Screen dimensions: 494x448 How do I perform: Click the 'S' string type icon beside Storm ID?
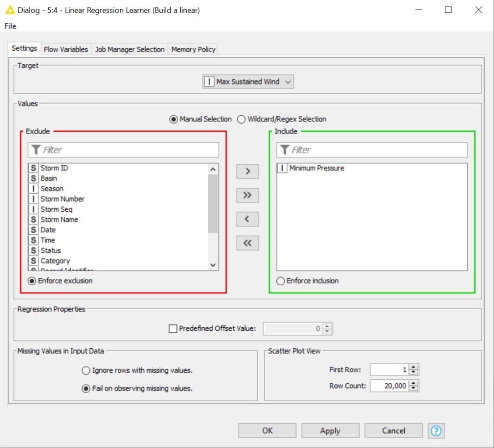34,168
